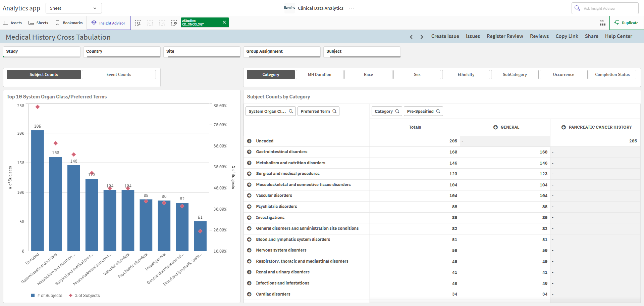
Task: Click red % of Subjects legend diamond
Action: click(70, 296)
